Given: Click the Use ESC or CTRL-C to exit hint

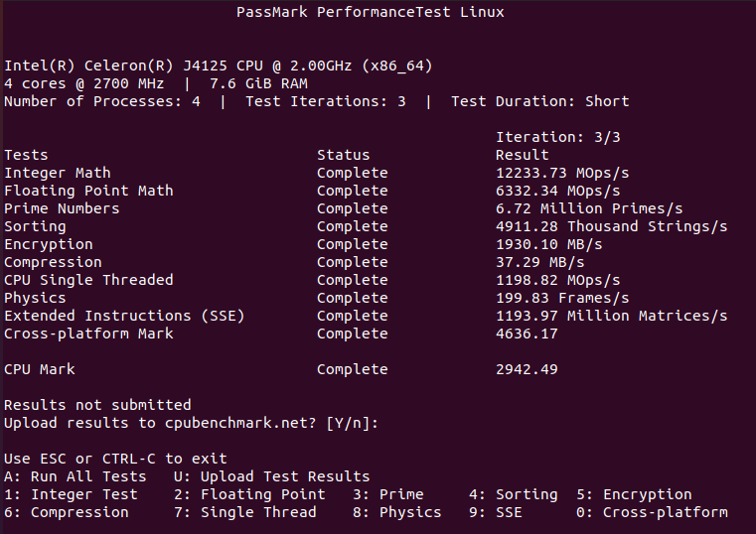Looking at the screenshot, I should coord(115,459).
